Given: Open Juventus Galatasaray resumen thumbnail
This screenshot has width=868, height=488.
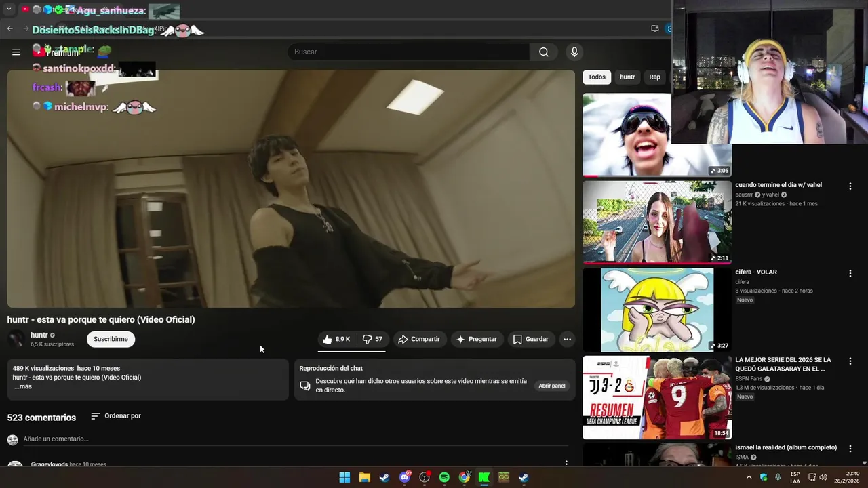Looking at the screenshot, I should [657, 397].
